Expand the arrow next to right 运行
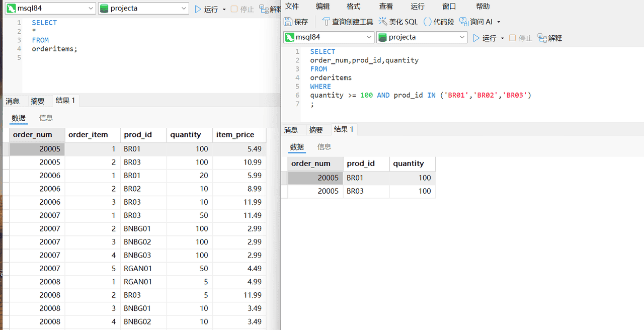 click(x=502, y=38)
